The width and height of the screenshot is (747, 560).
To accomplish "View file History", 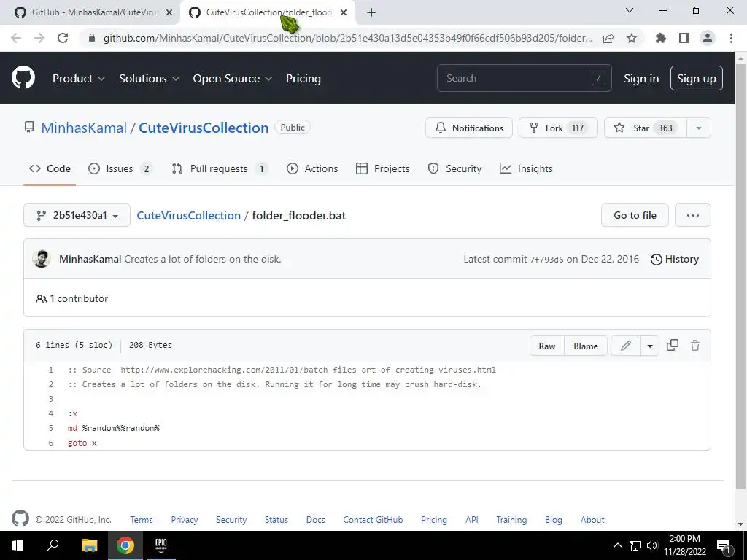I will (675, 259).
